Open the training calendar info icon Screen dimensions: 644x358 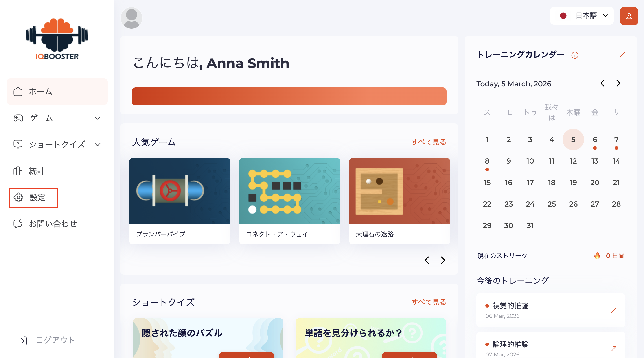[x=574, y=55]
